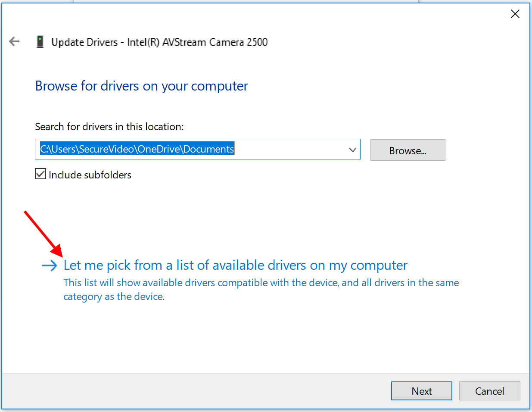The height and width of the screenshot is (412, 532).
Task: Go back using the back arrow
Action: pyautogui.click(x=14, y=41)
